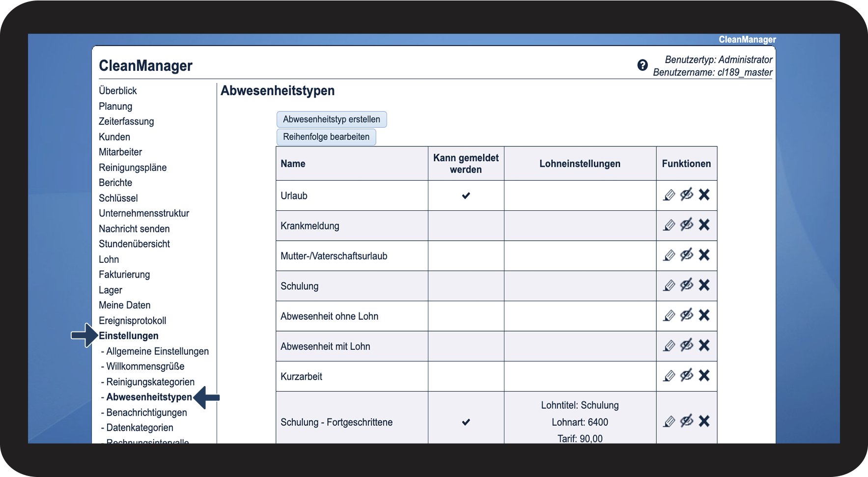Delete Schulung - Fortgeschrittene entry
The image size is (868, 477).
coord(704,421)
